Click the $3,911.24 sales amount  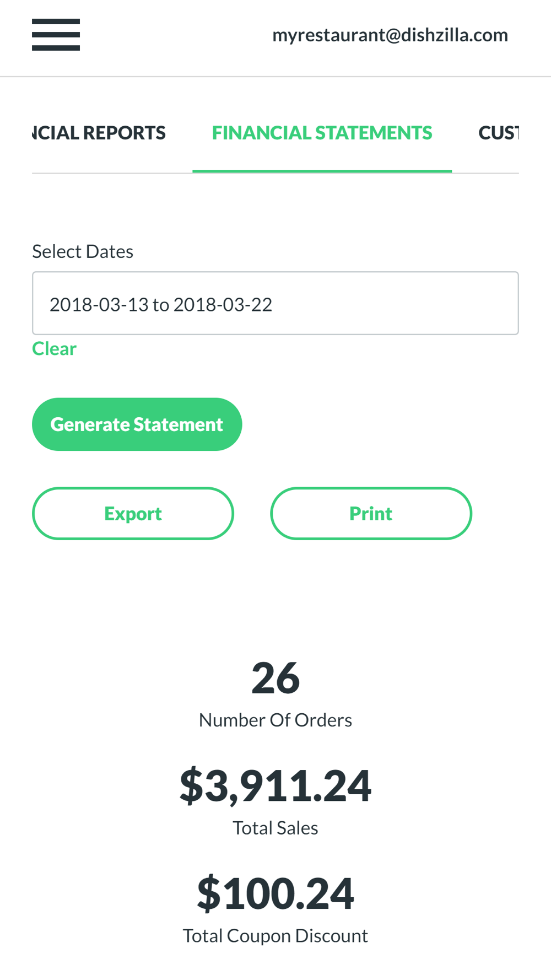click(x=275, y=785)
